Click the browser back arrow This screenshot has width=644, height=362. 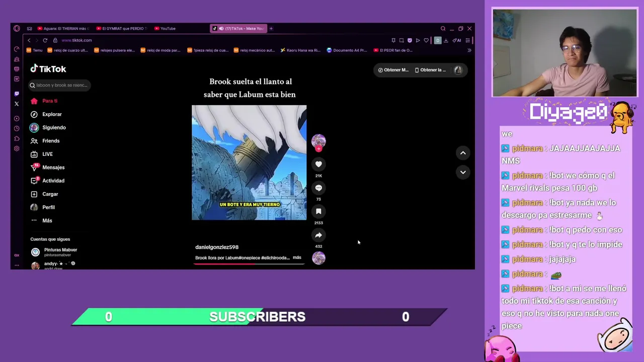tap(29, 40)
